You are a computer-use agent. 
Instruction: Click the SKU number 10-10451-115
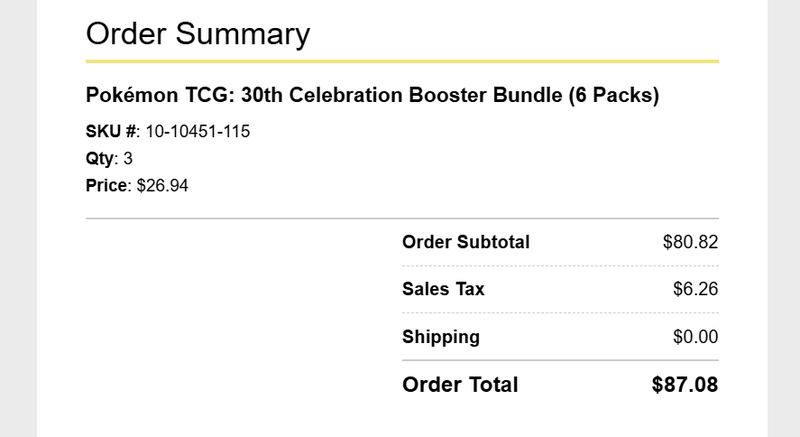[x=198, y=132]
